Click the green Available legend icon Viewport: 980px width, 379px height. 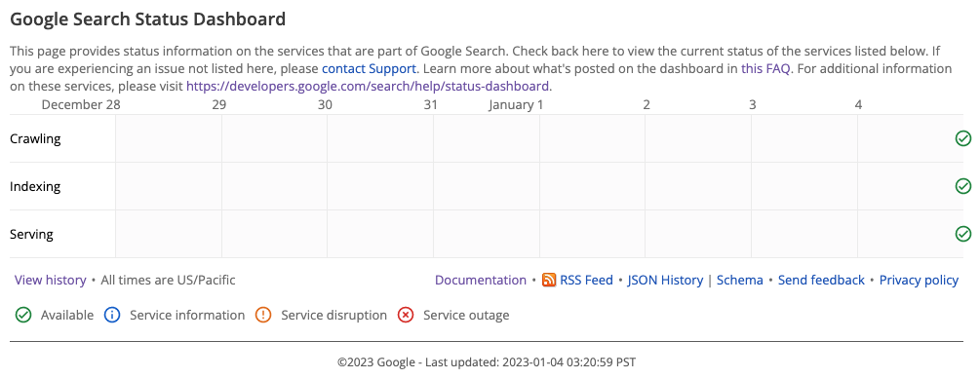tap(23, 316)
